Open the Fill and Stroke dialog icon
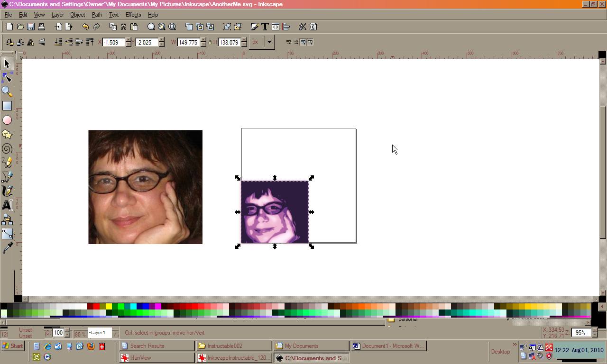Screen dimensions: 607x364 pyautogui.click(x=255, y=27)
